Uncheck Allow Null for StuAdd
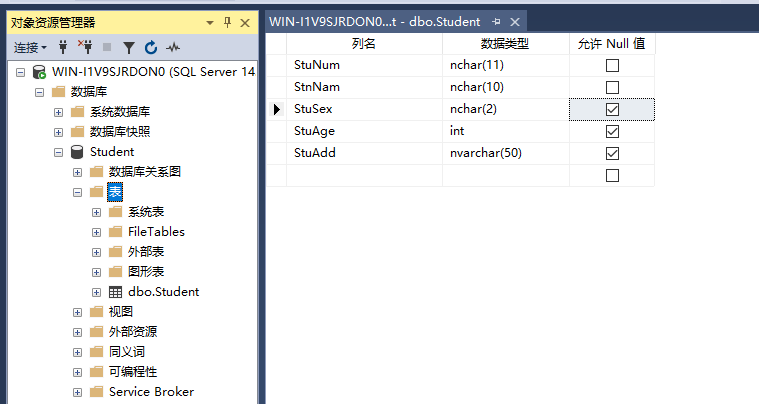 612,153
